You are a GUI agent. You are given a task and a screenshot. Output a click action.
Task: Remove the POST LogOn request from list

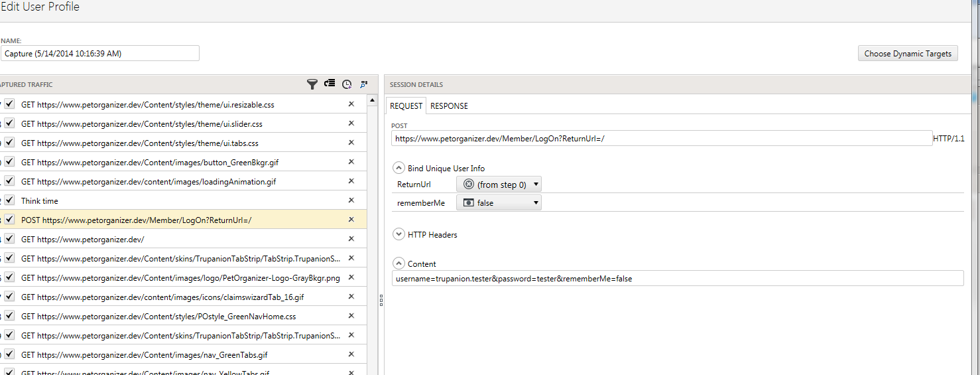[351, 220]
